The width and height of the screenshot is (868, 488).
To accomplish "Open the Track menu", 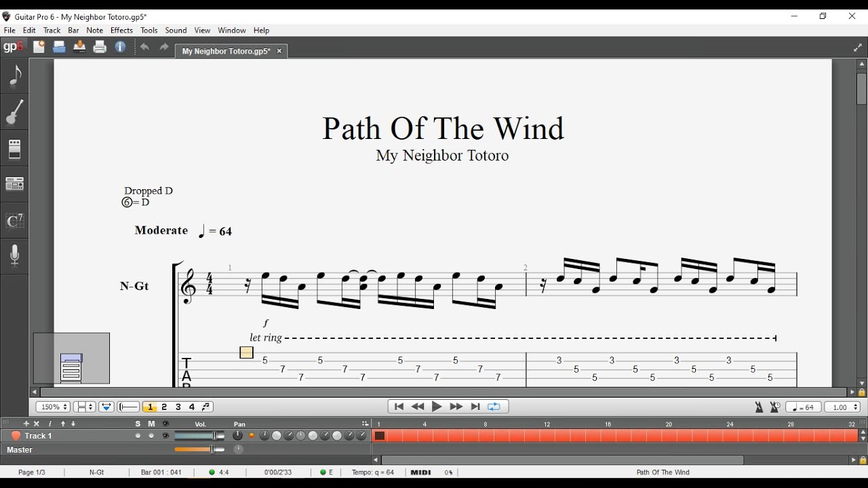I will point(52,30).
